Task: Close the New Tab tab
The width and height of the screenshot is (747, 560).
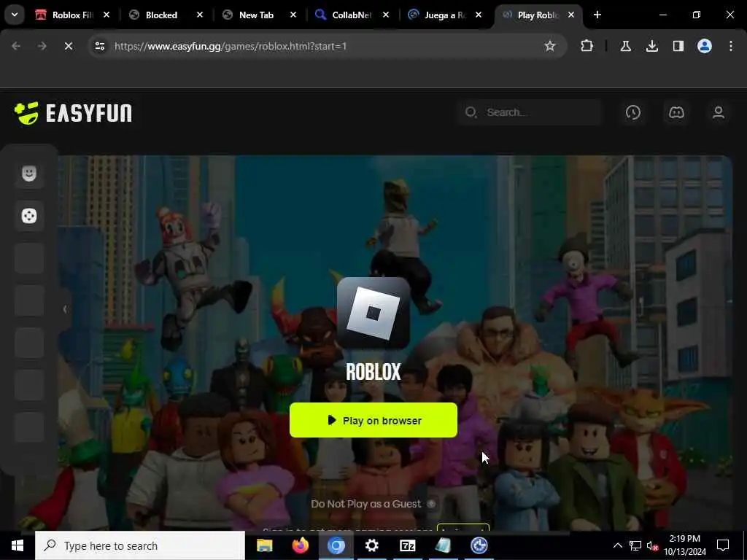Action: click(x=293, y=15)
